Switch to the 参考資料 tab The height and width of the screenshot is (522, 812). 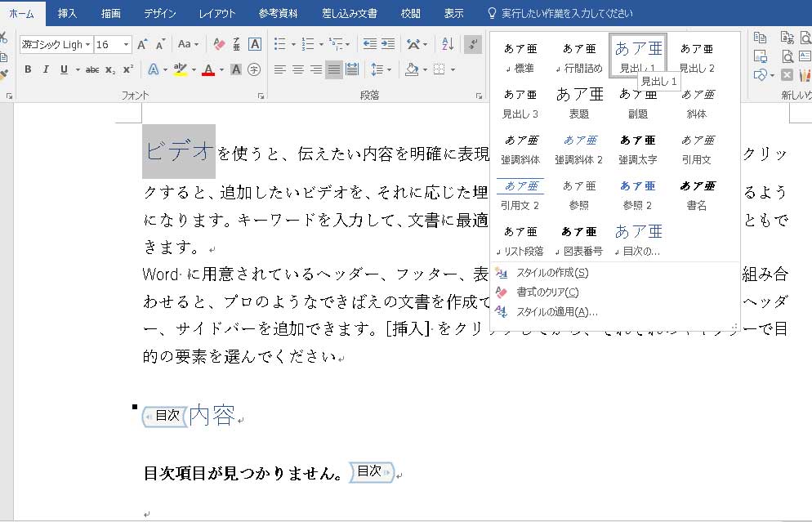point(278,13)
